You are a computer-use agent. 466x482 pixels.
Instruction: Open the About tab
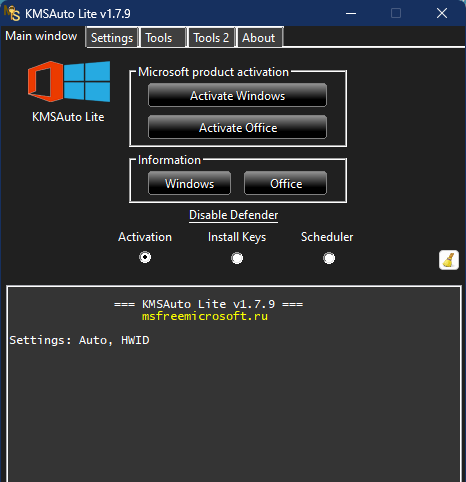pyautogui.click(x=259, y=38)
